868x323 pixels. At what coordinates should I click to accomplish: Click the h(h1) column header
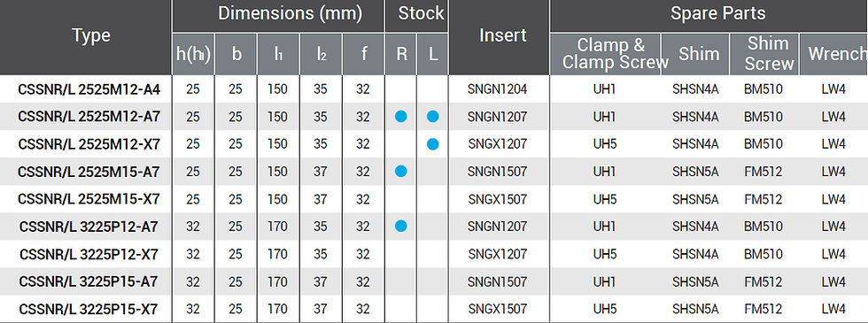(x=193, y=54)
